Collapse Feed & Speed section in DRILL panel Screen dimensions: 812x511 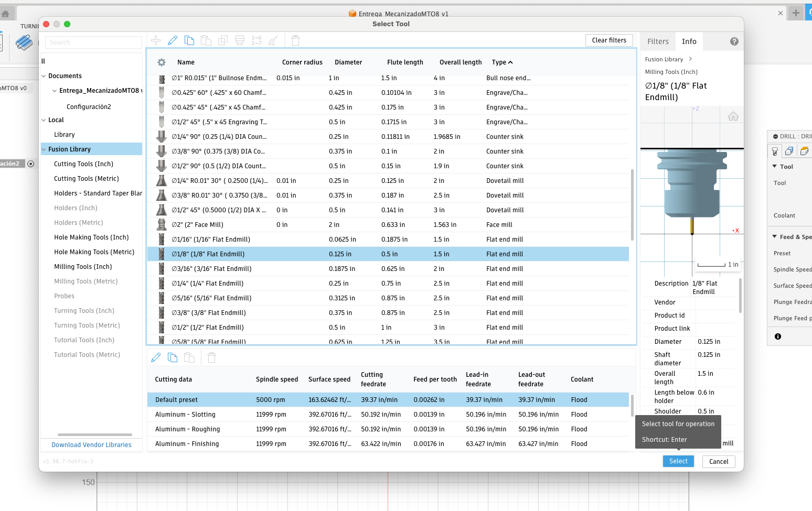(x=775, y=236)
